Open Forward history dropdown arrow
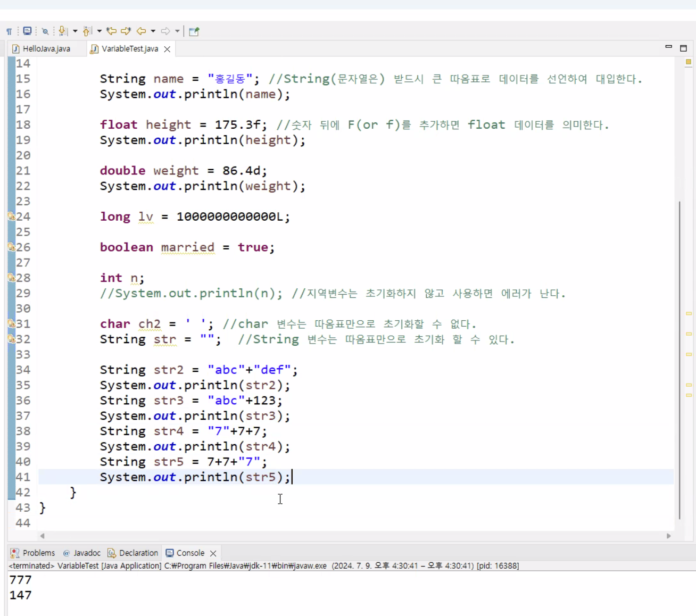 177,31
